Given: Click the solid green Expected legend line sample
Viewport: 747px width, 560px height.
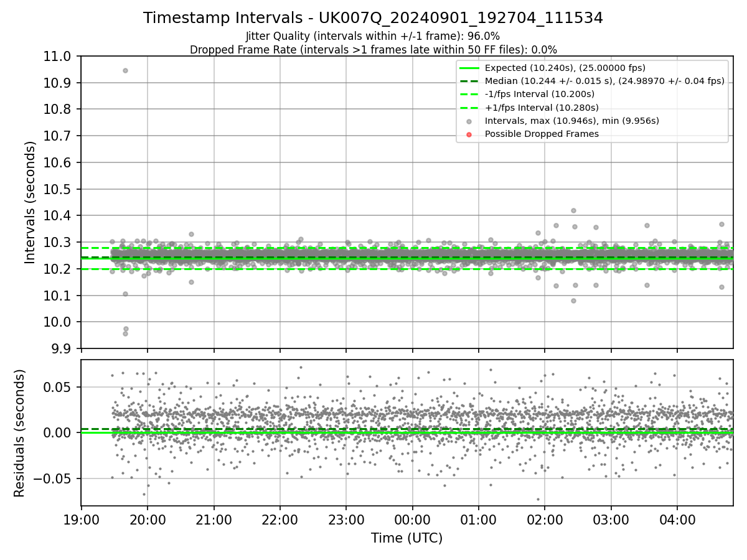Looking at the screenshot, I should coord(470,68).
